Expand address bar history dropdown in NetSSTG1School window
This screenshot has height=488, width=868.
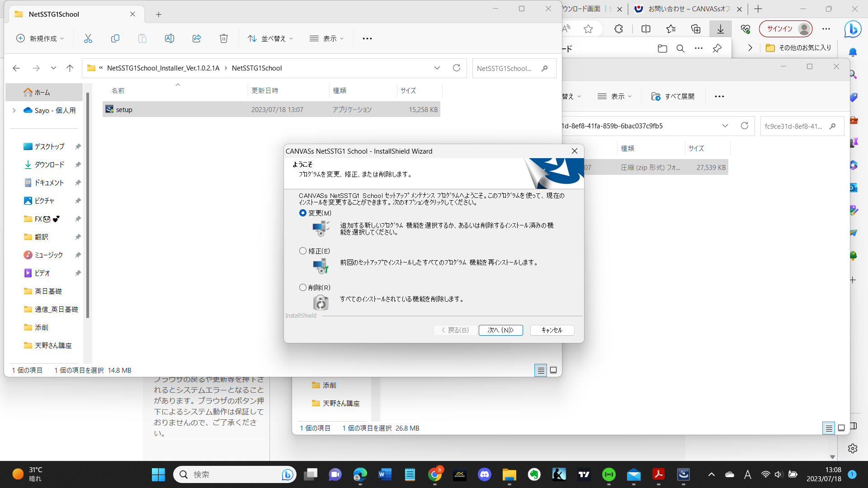[437, 68]
